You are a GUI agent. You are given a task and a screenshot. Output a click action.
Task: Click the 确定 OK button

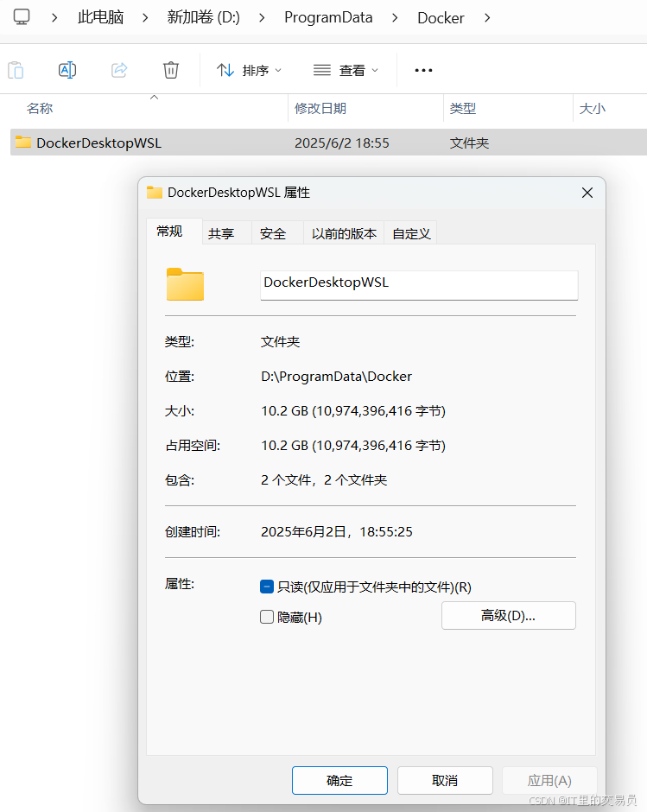339,780
